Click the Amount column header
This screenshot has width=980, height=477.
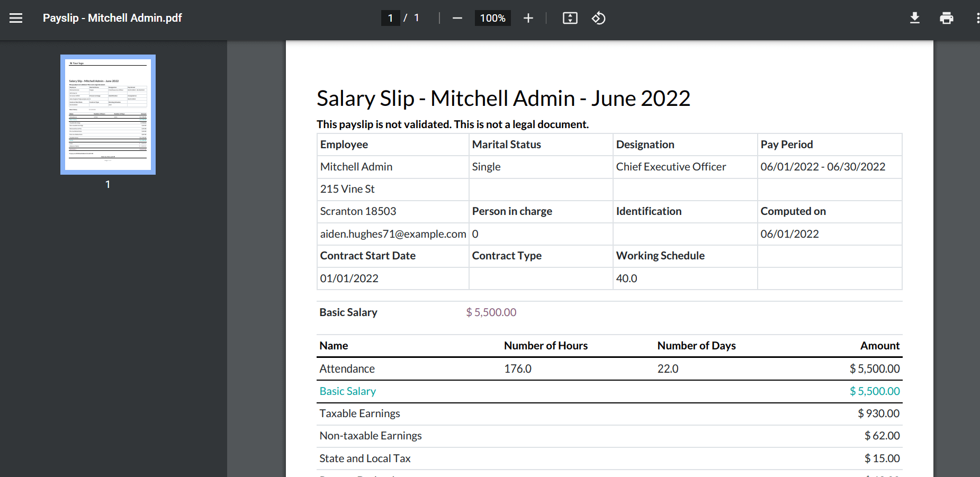(x=880, y=346)
